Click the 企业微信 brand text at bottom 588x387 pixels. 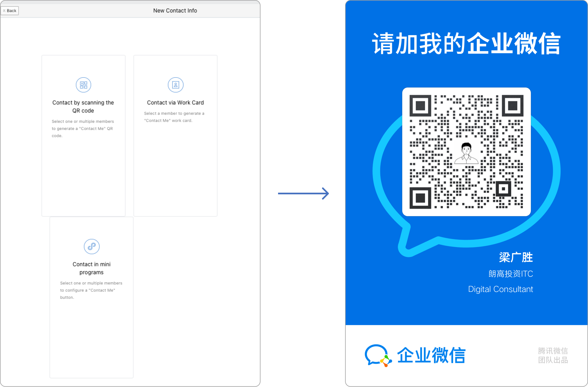(431, 355)
